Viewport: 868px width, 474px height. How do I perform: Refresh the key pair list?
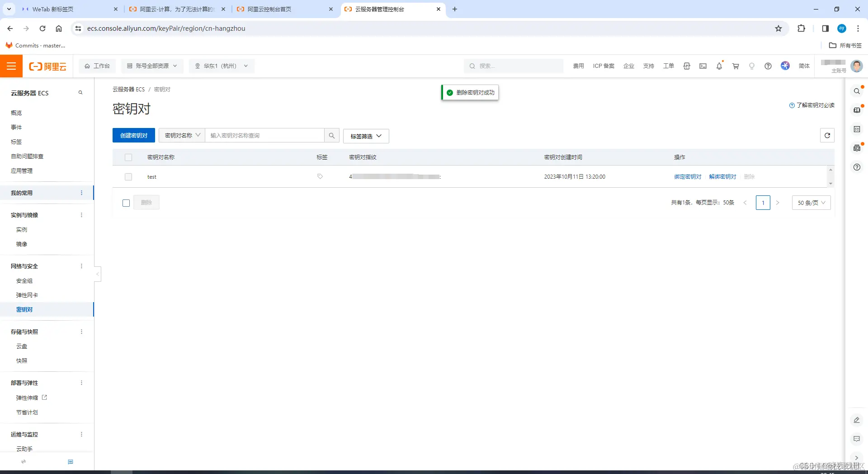click(x=827, y=135)
